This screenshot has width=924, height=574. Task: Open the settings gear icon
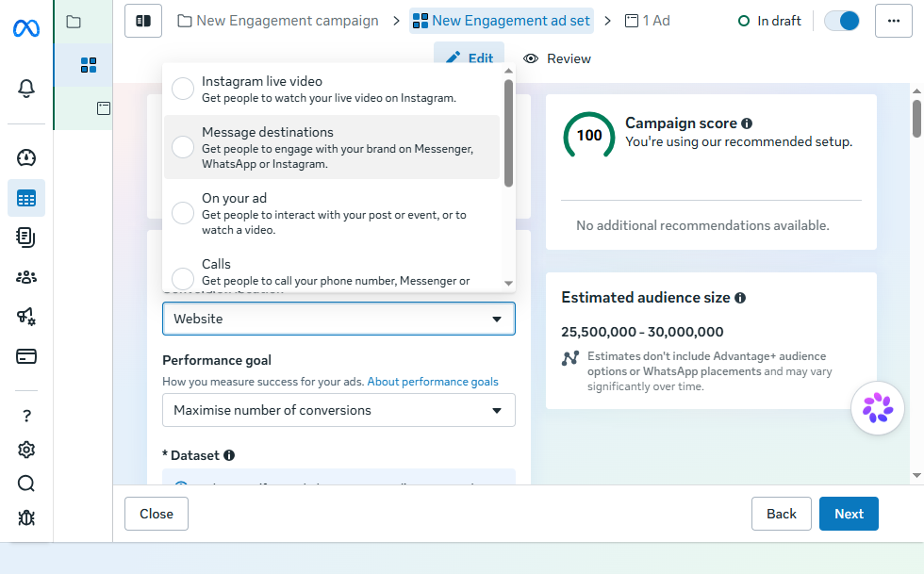[x=26, y=450]
